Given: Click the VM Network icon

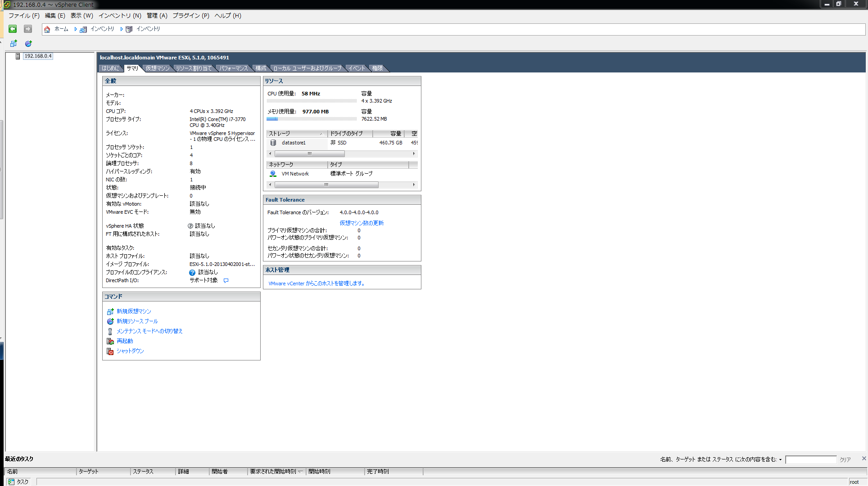Looking at the screenshot, I should (273, 174).
